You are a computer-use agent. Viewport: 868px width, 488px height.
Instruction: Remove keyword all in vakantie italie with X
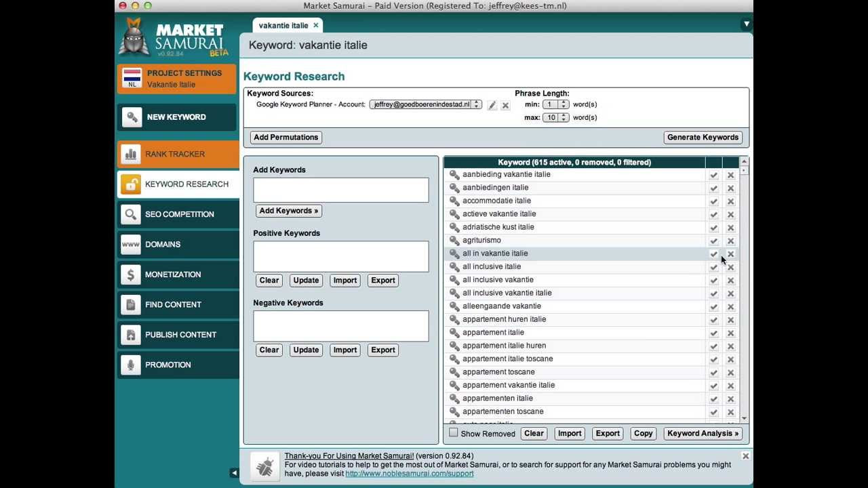coord(730,254)
